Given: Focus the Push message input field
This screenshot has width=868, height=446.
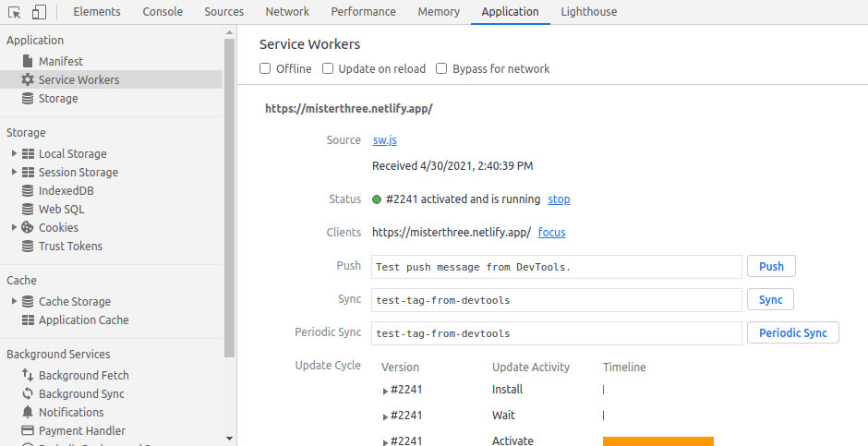Looking at the screenshot, I should click(x=556, y=267).
